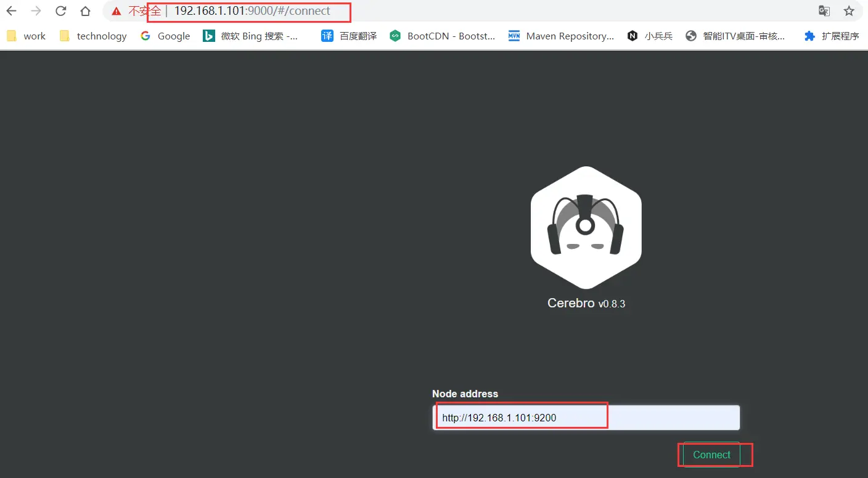Open the 扩展程序 extensions bookmark
Viewport: 868px width, 478px height.
[x=832, y=36]
